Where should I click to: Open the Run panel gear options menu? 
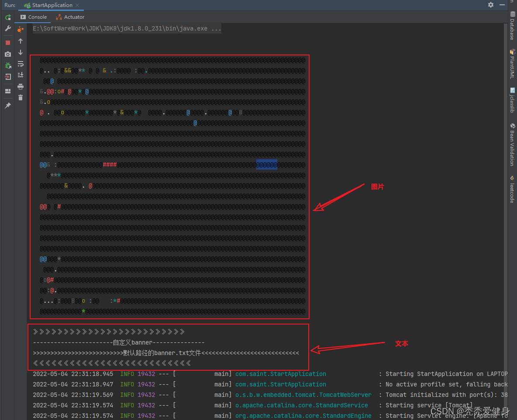pyautogui.click(x=491, y=5)
